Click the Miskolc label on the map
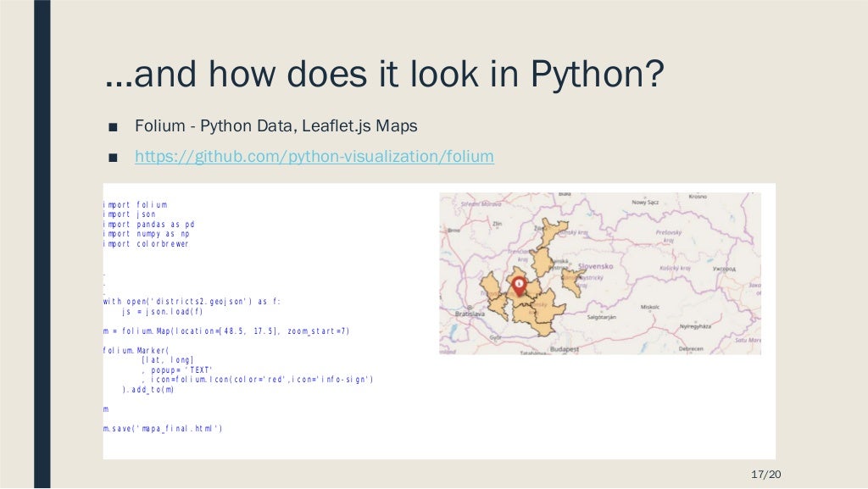The image size is (868, 489). click(x=650, y=307)
